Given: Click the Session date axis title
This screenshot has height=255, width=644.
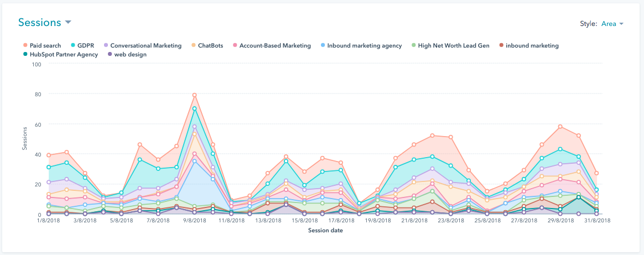Looking at the screenshot, I should (x=325, y=231).
